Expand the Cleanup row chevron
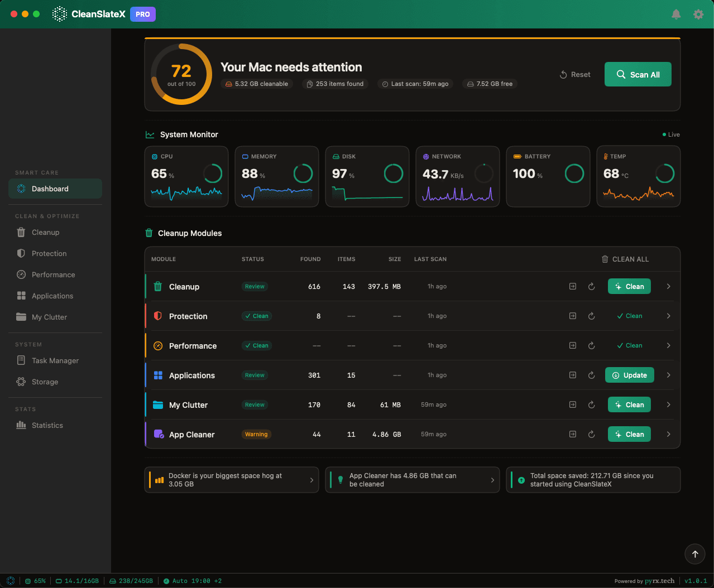 [x=668, y=286]
